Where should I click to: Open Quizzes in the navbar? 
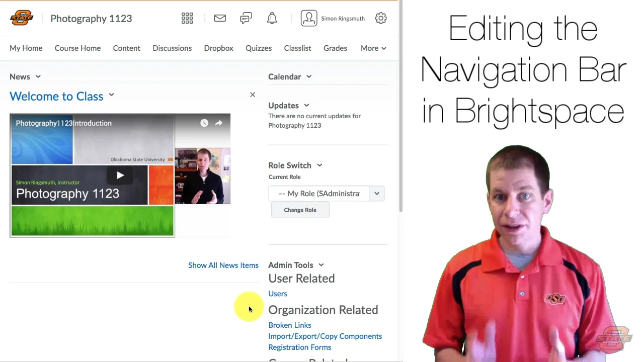pos(259,48)
